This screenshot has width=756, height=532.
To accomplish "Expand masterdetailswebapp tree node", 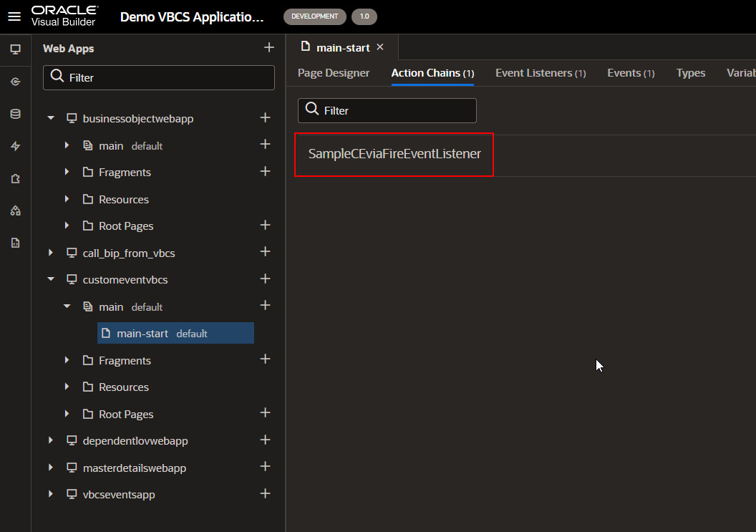I will pyautogui.click(x=51, y=468).
